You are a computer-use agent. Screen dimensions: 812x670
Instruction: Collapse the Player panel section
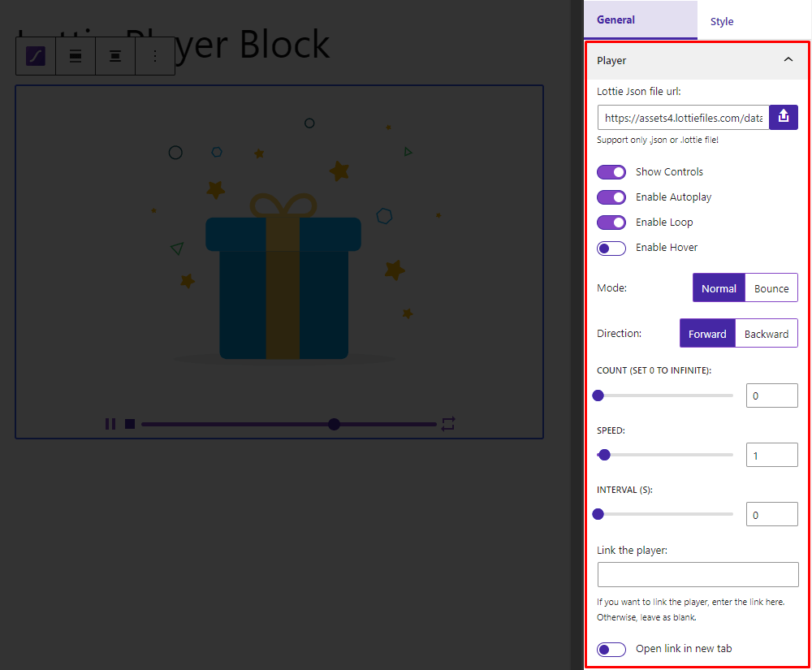[x=788, y=60]
